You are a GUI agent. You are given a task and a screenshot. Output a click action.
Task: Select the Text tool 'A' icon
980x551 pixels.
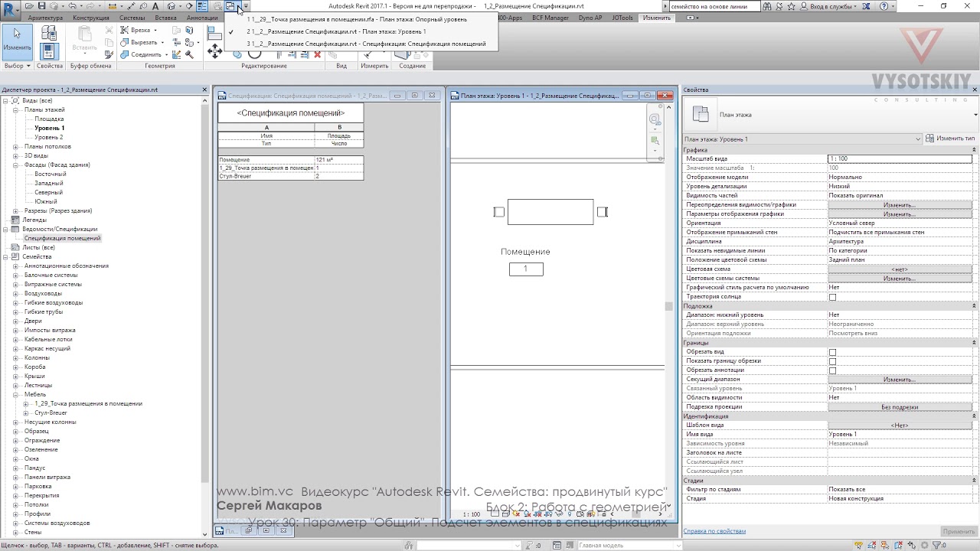[155, 6]
